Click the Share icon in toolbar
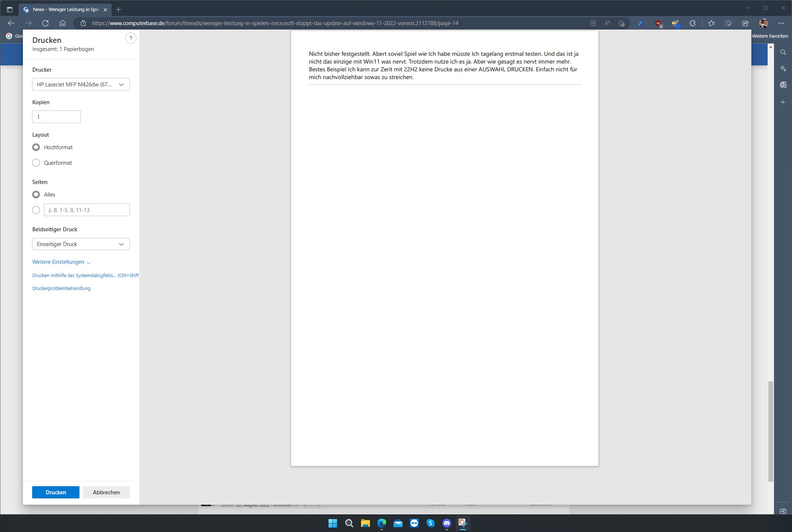Viewport: 792px width, 532px height. (745, 23)
